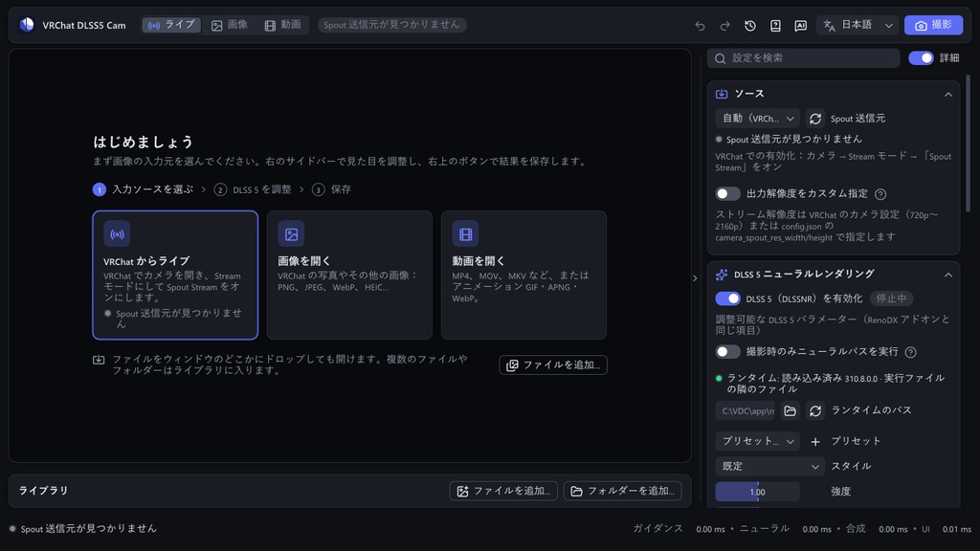Browse for the ランタイムのパス folder

point(790,410)
